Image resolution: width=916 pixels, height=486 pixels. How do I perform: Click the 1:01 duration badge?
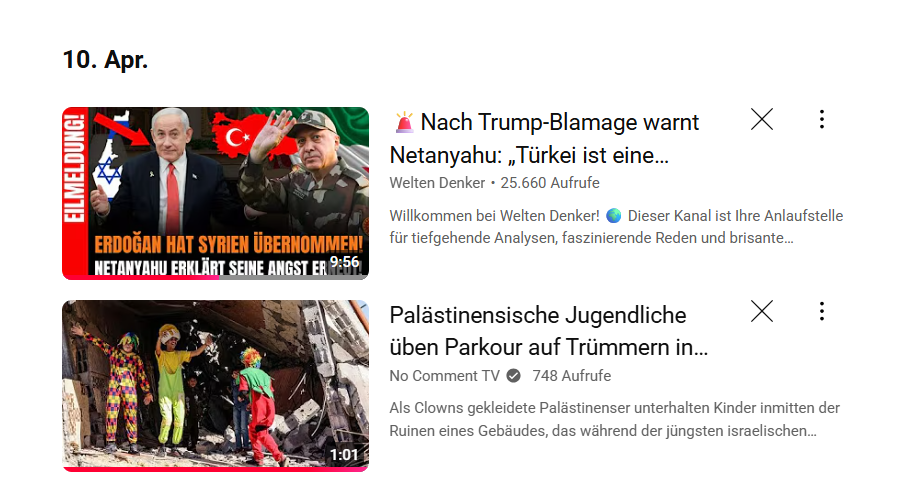click(344, 454)
